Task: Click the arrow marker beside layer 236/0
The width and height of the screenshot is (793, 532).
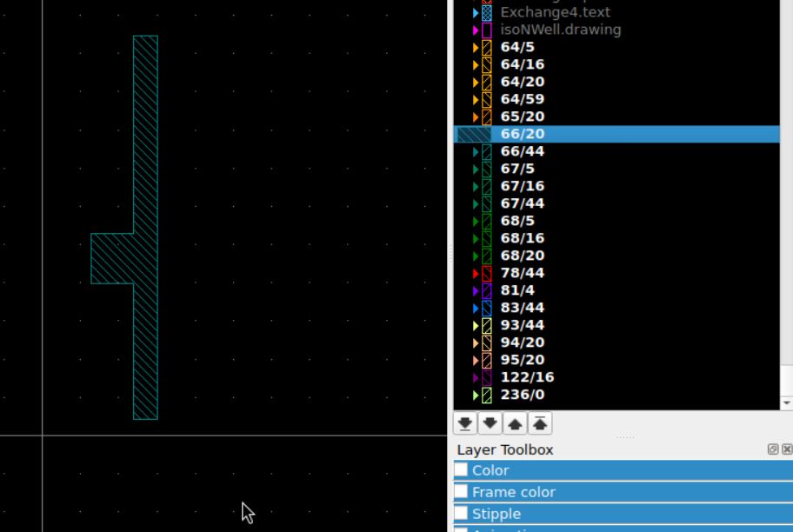Action: point(476,395)
